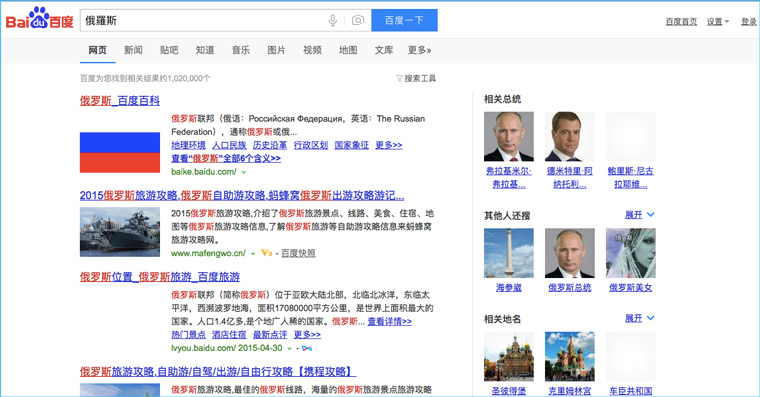Open the dropdown arrow after lvyou.baidu.com date
Image resolution: width=760 pixels, height=397 pixels.
point(289,349)
